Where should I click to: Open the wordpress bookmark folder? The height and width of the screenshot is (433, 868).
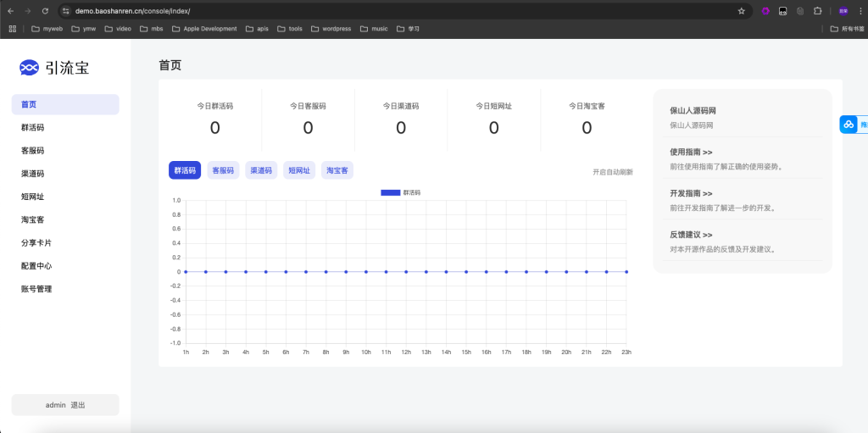point(331,29)
